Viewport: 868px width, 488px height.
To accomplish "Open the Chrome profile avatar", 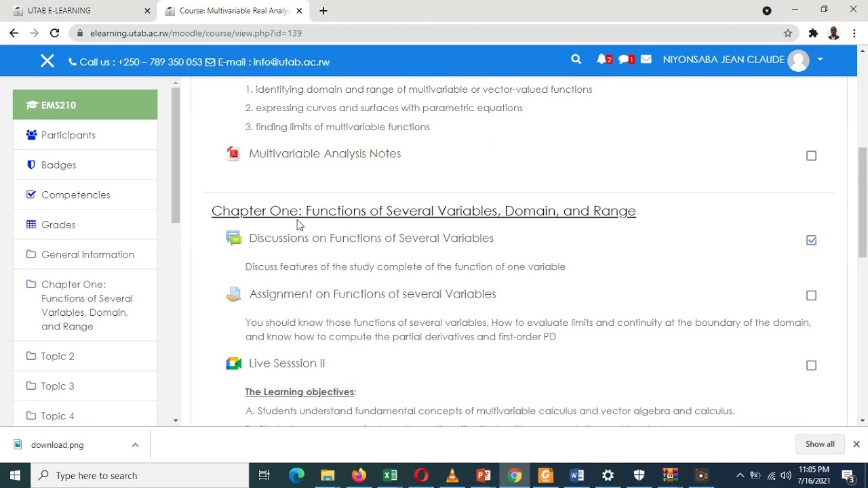I will pos(834,33).
